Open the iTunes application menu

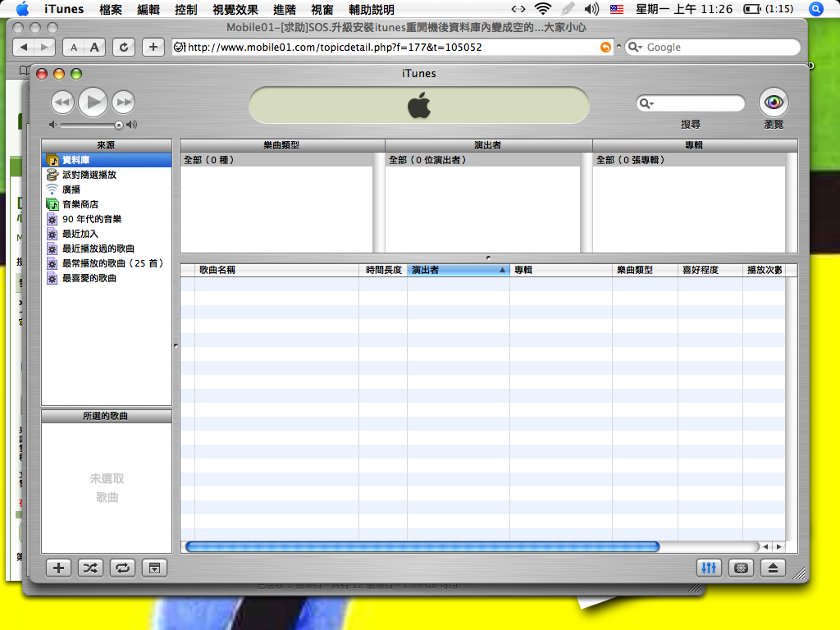pos(64,9)
